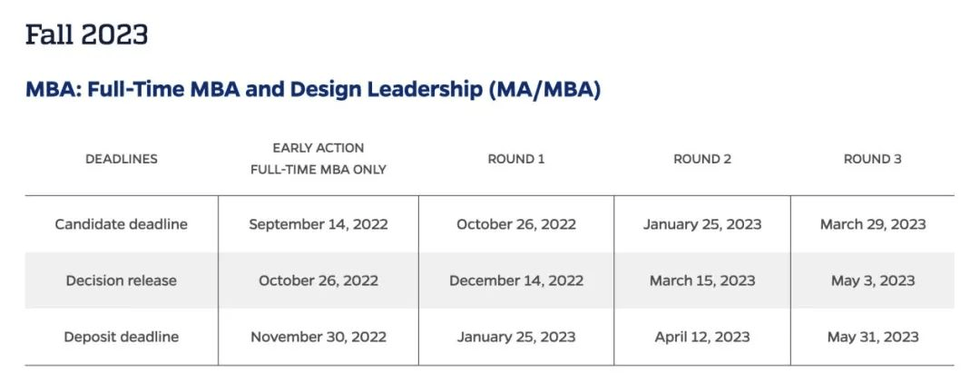Click the Round 1 candidate deadline October 26, 2022
The width and height of the screenshot is (980, 384).
(516, 224)
